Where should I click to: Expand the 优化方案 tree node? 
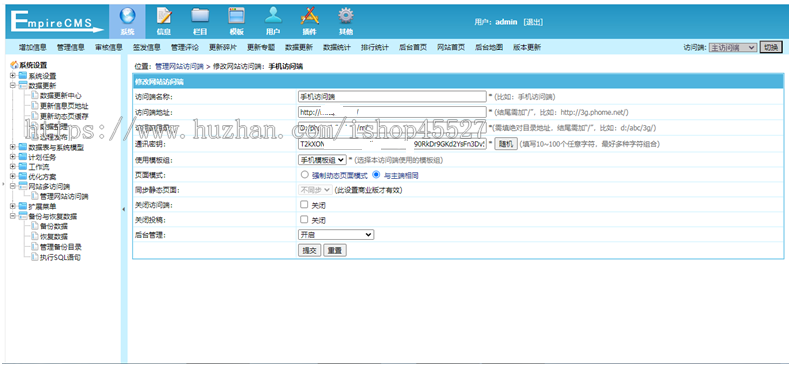point(13,176)
